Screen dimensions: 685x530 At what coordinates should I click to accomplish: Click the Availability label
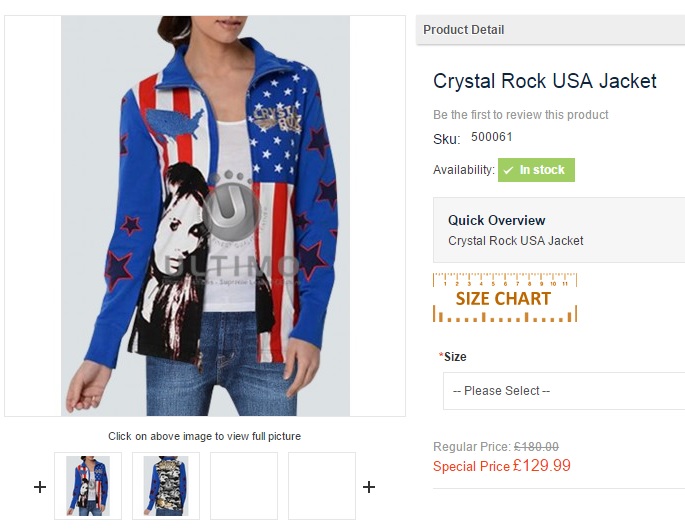click(x=464, y=170)
